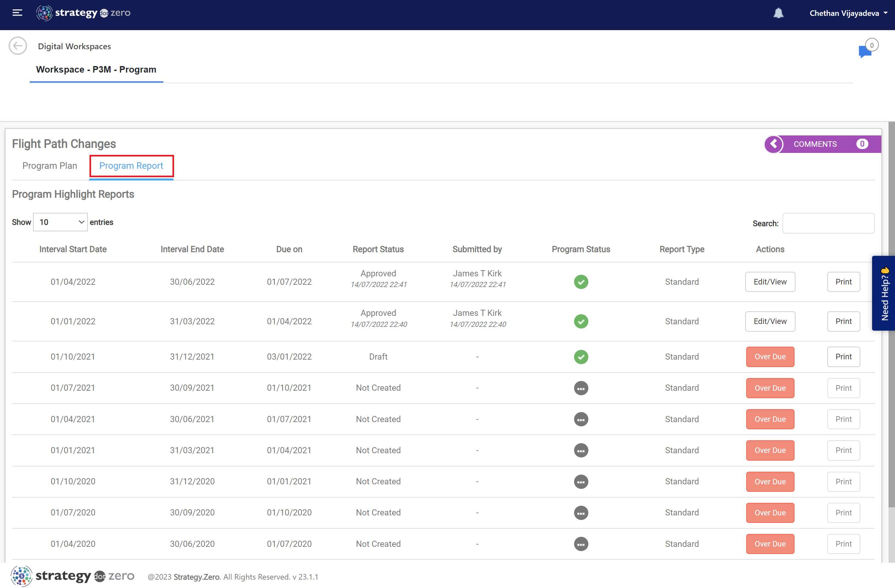Click James T Kirk in 01/04/2022 row

477,273
